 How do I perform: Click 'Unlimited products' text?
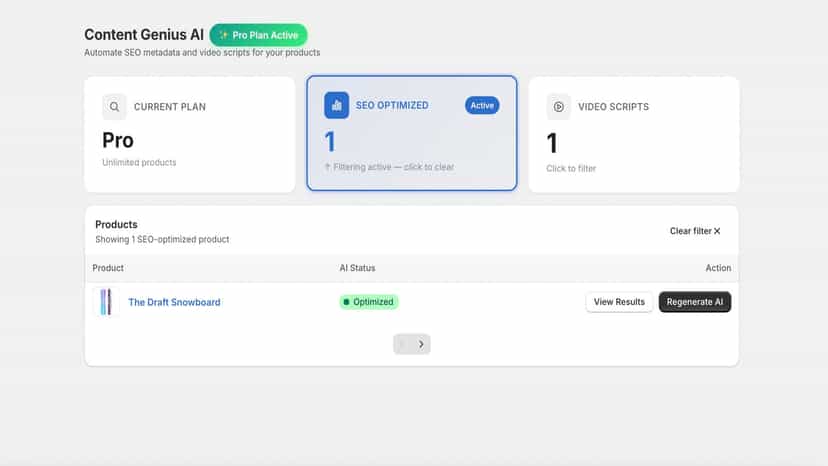click(x=139, y=162)
